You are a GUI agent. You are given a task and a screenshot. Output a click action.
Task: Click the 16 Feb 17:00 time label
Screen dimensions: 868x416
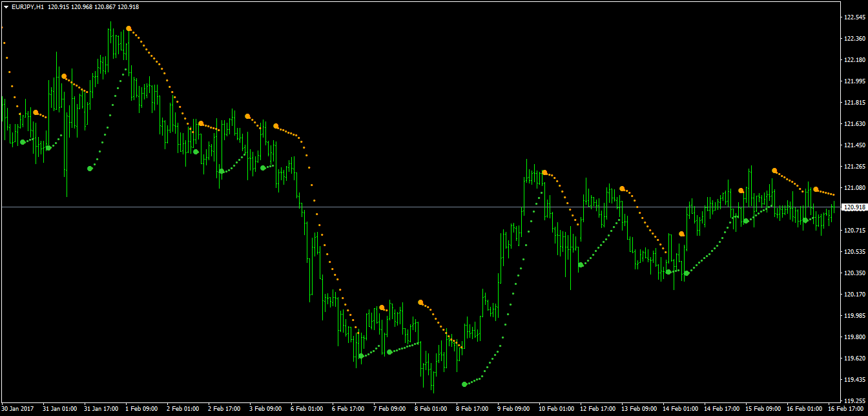tap(845, 409)
